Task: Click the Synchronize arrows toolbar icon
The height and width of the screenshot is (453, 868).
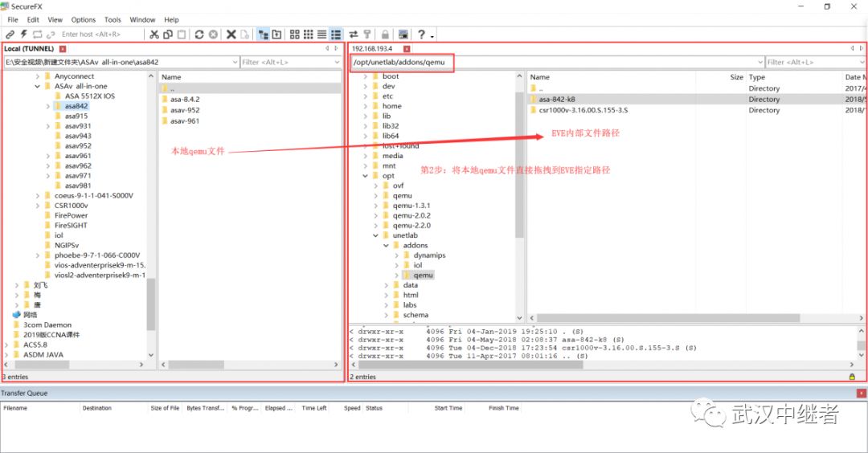Action: tap(353, 35)
